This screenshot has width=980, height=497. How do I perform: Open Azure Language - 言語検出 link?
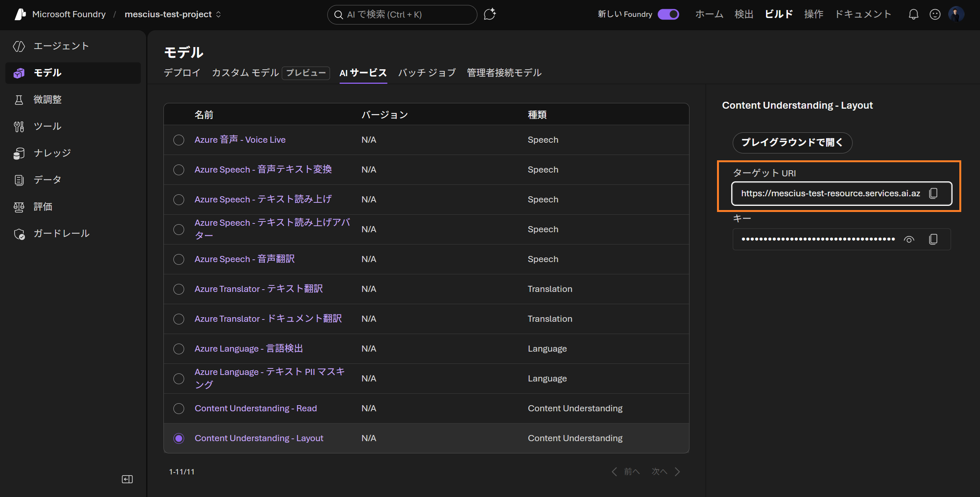[249, 349]
